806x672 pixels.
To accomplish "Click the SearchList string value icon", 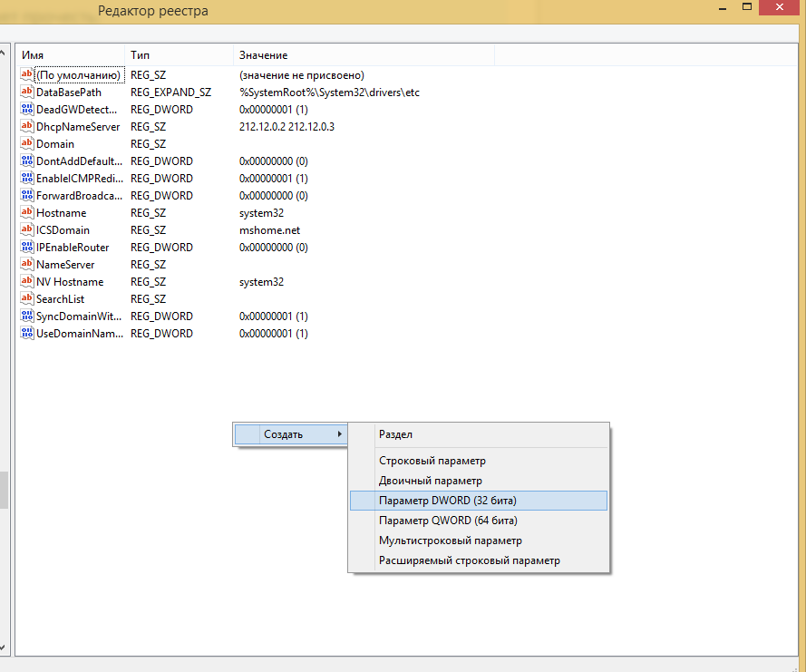I will (x=26, y=299).
